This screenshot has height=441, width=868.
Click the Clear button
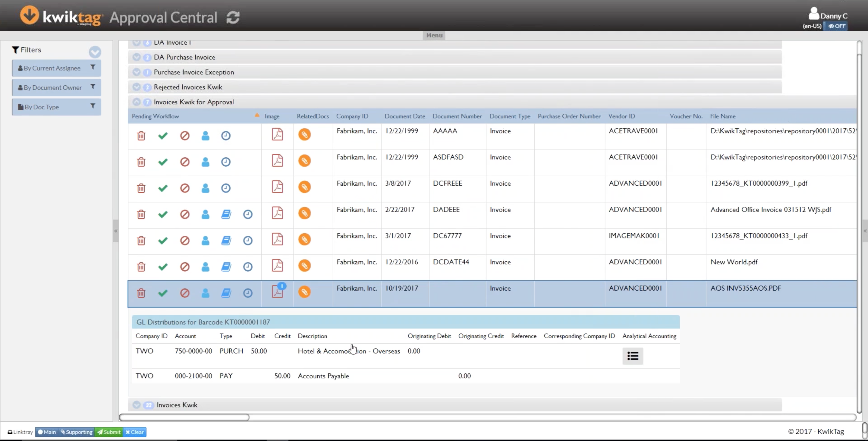(134, 432)
